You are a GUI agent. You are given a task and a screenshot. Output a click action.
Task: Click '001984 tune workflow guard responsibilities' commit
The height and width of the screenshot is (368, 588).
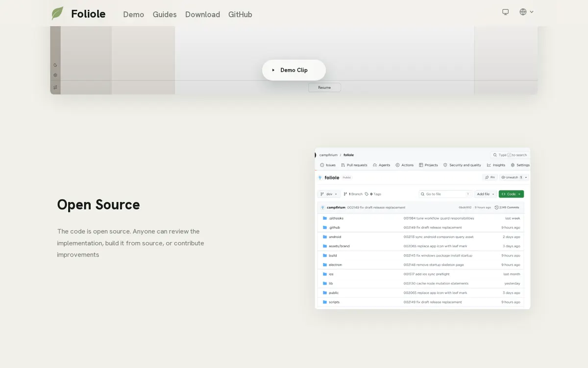click(x=439, y=218)
